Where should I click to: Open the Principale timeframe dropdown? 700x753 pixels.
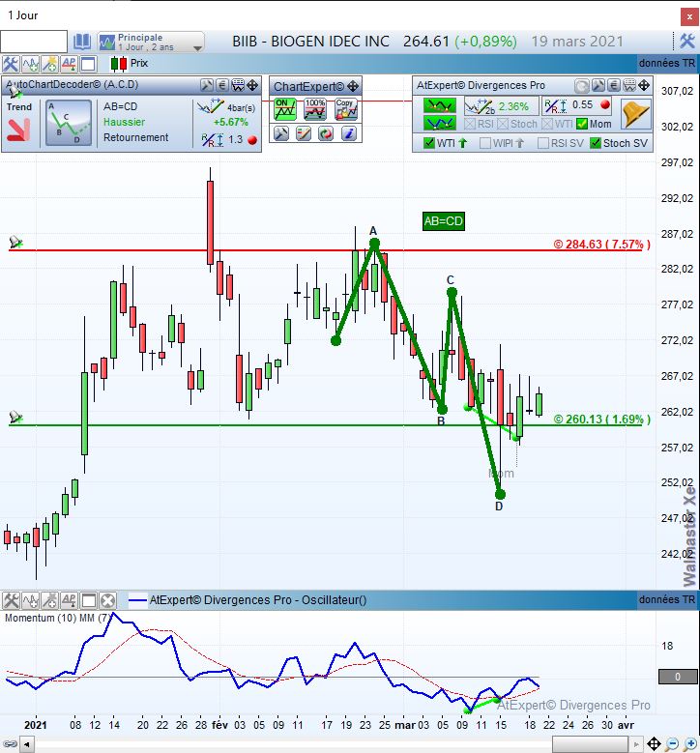pos(152,42)
